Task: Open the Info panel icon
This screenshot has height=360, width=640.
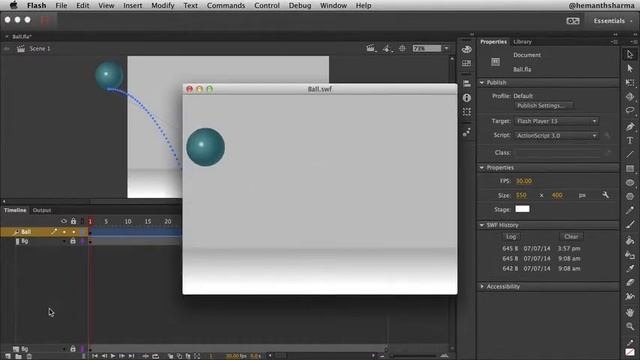Action: (467, 98)
